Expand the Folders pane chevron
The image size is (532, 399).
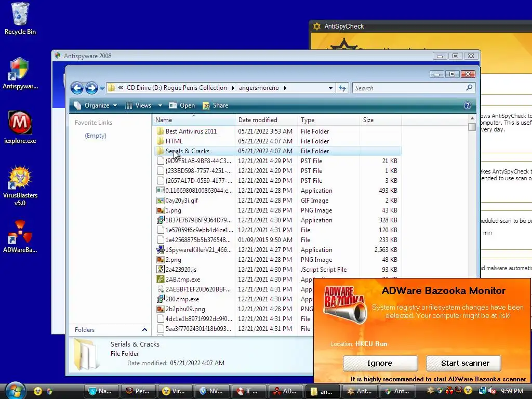pos(144,329)
